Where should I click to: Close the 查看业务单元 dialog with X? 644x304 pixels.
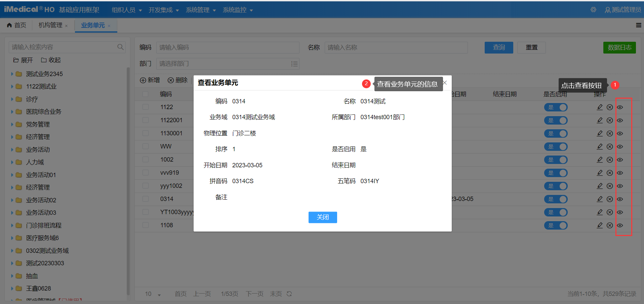click(x=445, y=82)
